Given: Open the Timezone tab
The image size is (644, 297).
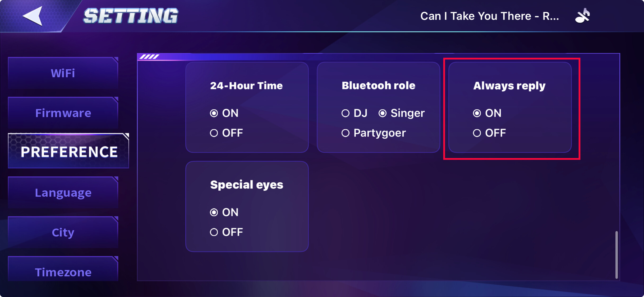Looking at the screenshot, I should coord(63,272).
